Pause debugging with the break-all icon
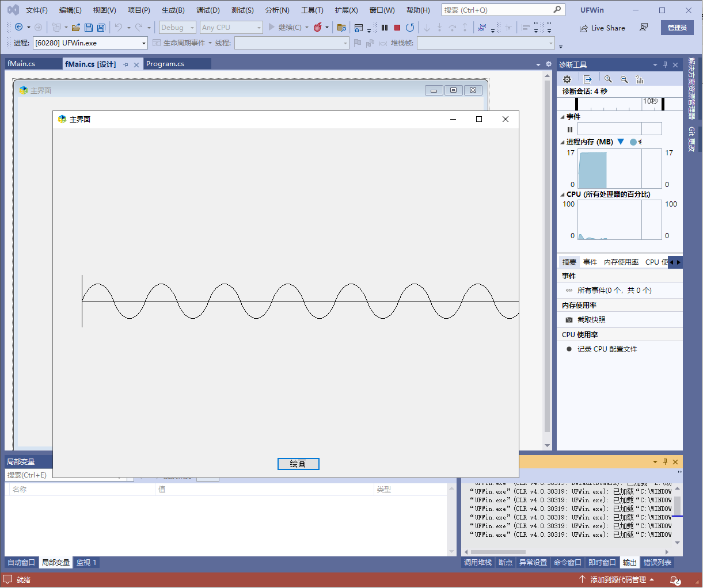 (x=385, y=27)
